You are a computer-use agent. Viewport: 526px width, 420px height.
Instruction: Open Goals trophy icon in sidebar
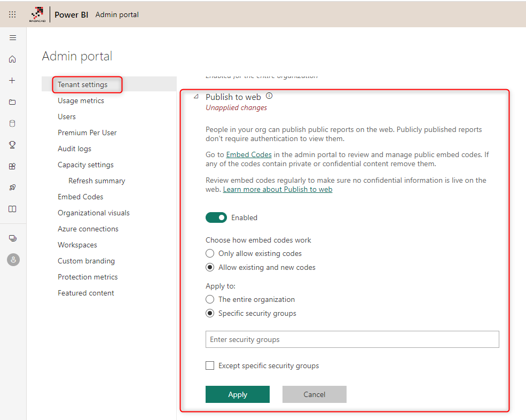pyautogui.click(x=13, y=145)
